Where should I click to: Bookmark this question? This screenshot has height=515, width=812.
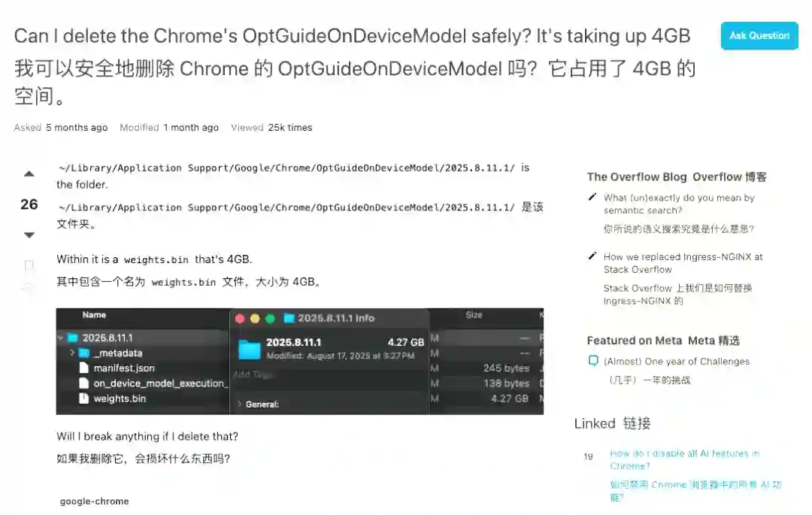(x=29, y=266)
